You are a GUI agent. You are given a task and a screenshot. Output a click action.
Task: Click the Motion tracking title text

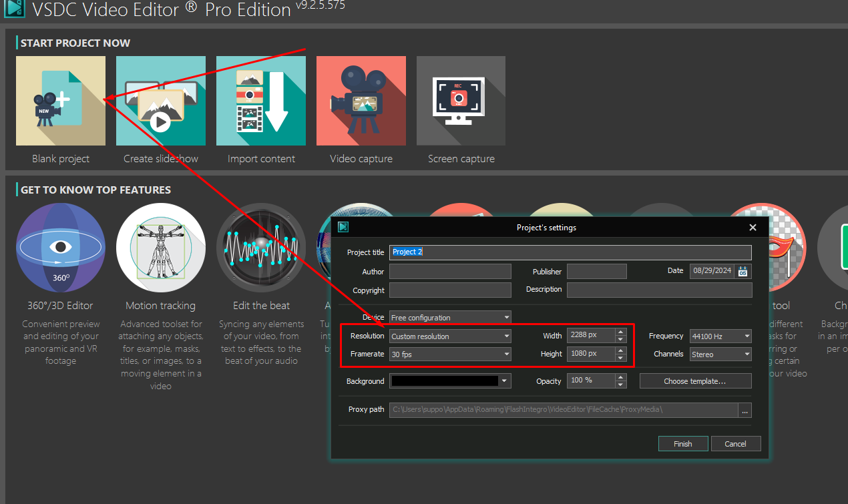[x=161, y=306]
